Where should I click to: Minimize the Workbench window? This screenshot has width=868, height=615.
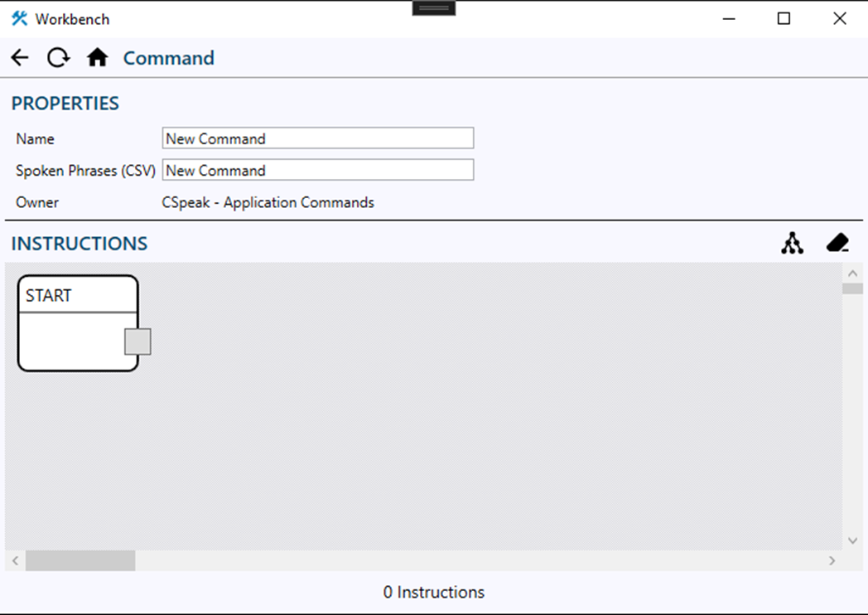click(729, 18)
